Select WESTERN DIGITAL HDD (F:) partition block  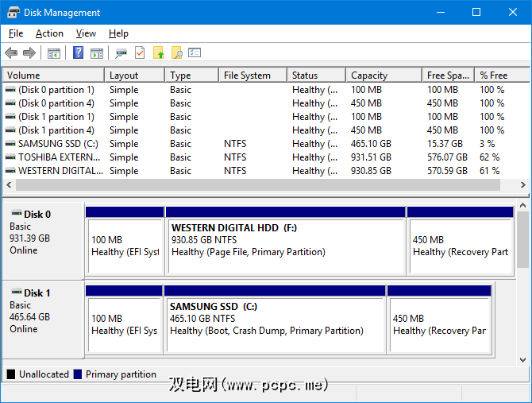(286, 240)
